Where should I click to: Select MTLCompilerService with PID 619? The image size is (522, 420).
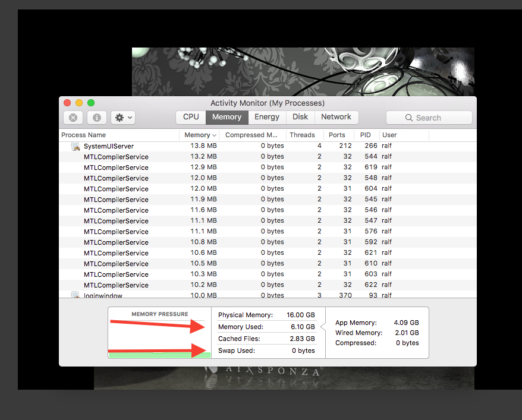pyautogui.click(x=268, y=168)
